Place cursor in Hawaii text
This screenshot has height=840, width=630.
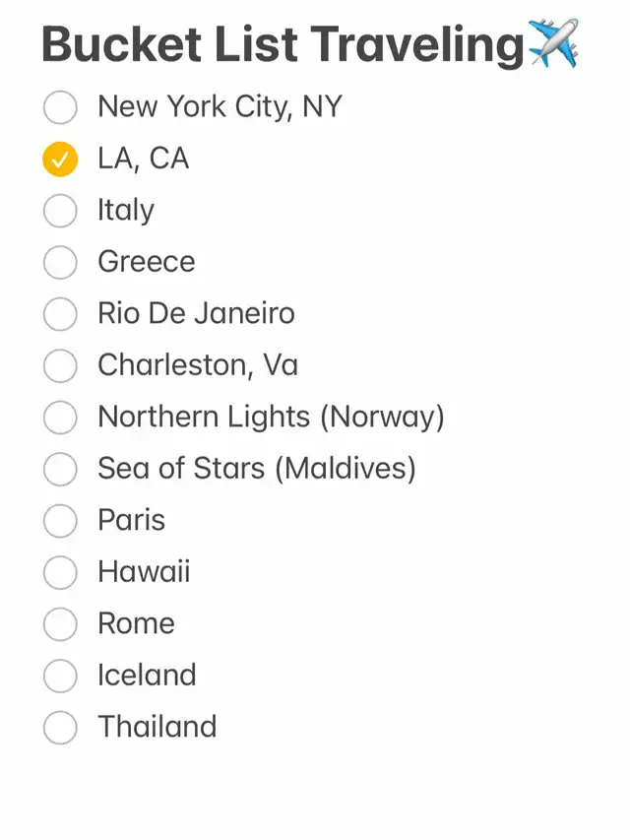click(x=144, y=571)
